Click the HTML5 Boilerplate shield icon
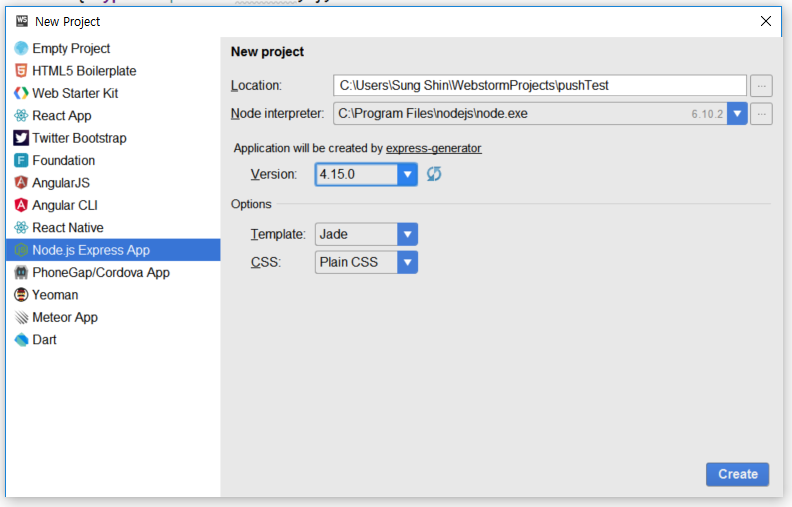The width and height of the screenshot is (792, 507). pyautogui.click(x=21, y=71)
